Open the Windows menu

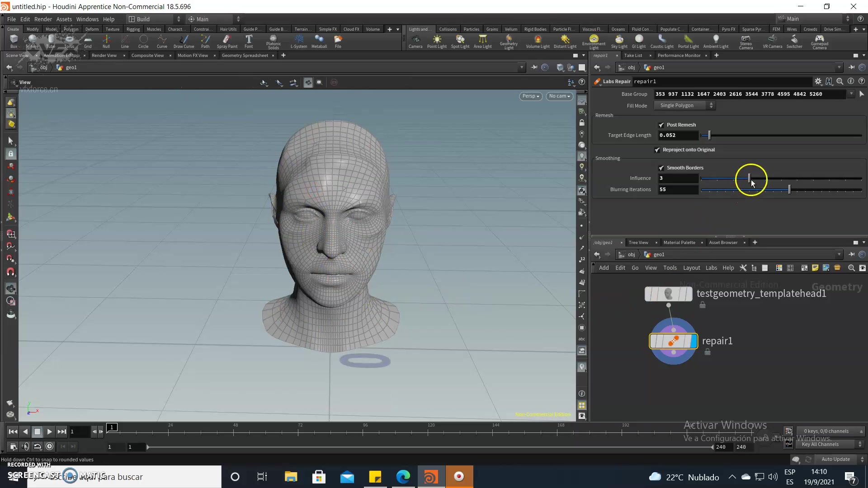pos(87,19)
